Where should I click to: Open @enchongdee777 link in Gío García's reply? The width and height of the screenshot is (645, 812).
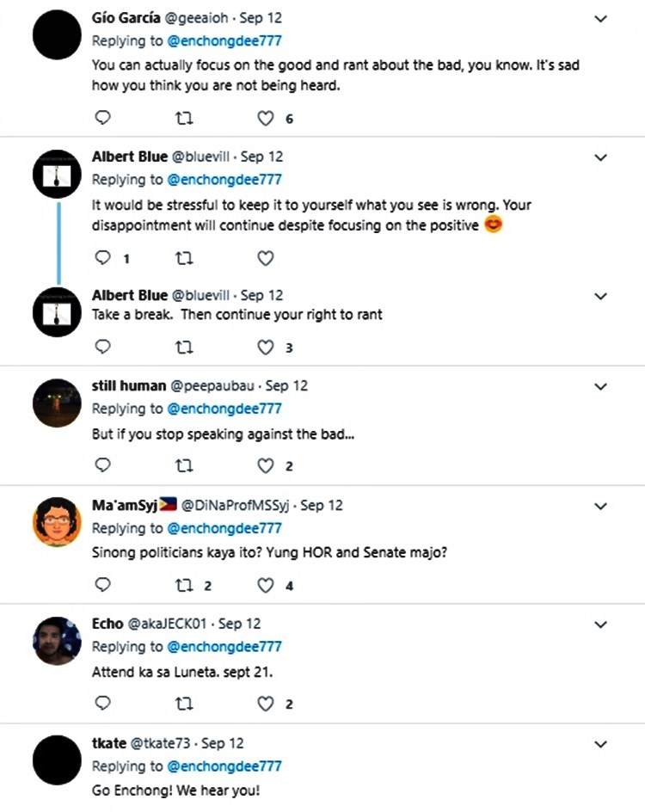(x=224, y=40)
